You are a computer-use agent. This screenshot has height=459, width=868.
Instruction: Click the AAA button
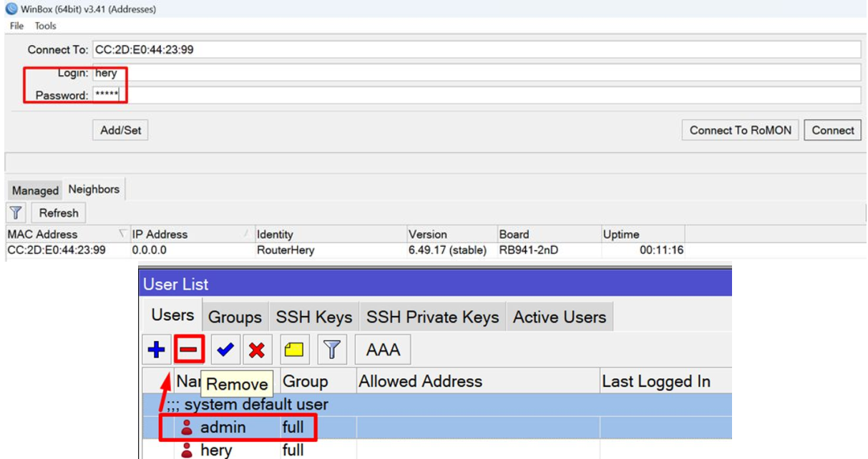[x=383, y=350]
